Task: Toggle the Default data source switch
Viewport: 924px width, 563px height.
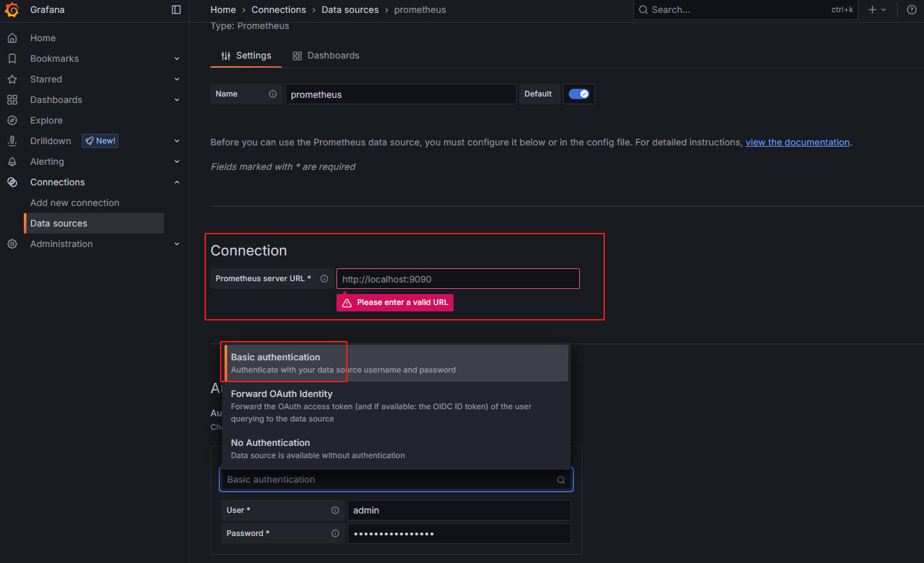Action: pos(579,94)
